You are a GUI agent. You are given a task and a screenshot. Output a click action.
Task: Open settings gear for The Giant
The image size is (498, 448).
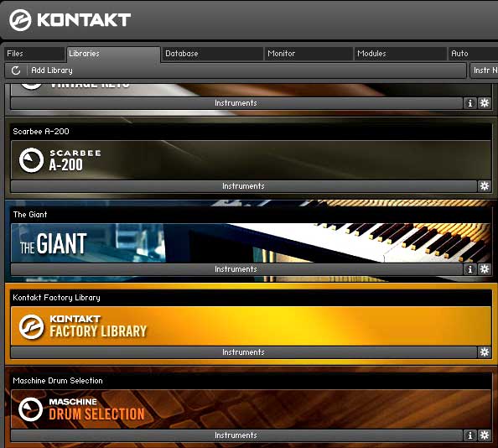(x=485, y=269)
